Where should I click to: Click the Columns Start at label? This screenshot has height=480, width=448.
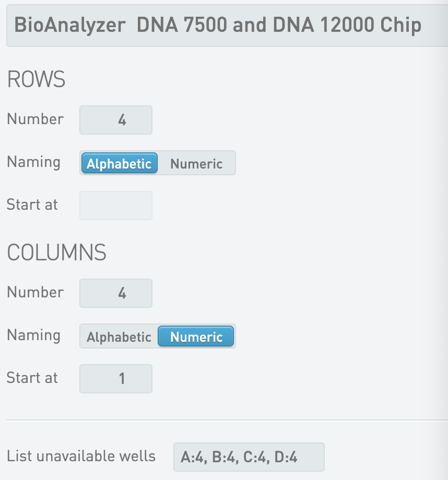(32, 378)
